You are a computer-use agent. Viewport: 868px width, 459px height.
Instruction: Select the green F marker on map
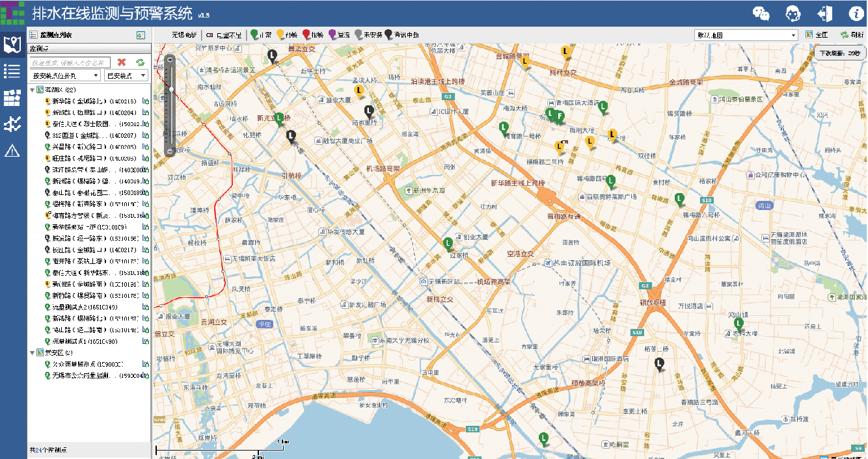[x=560, y=118]
